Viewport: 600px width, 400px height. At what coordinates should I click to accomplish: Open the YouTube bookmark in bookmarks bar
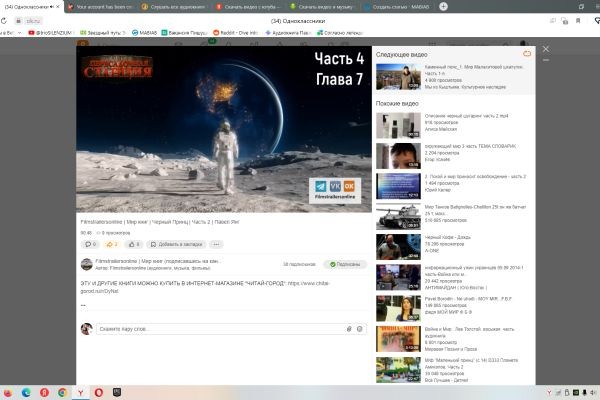click(x=50, y=33)
